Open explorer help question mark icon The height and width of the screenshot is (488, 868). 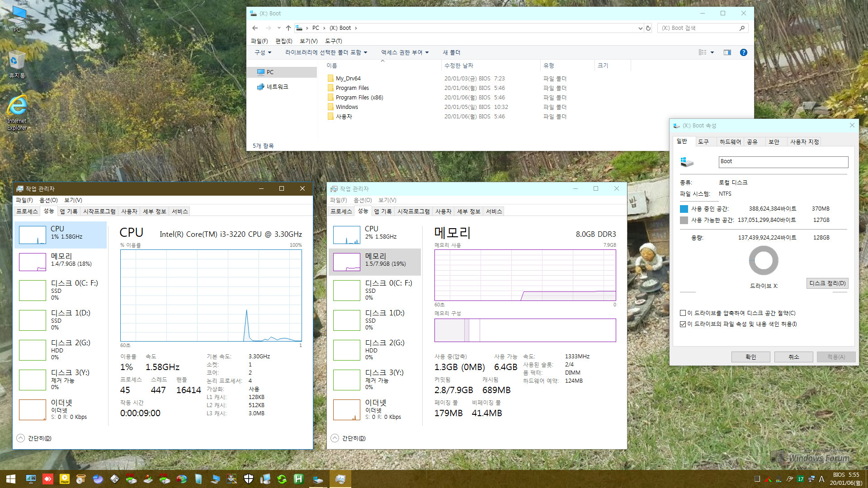tap(743, 52)
